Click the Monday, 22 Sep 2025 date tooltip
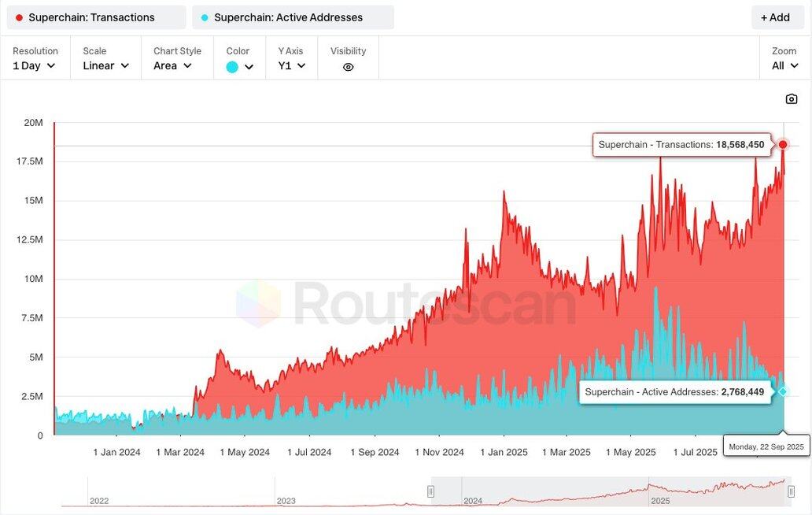Image resolution: width=812 pixels, height=515 pixels. (x=766, y=446)
